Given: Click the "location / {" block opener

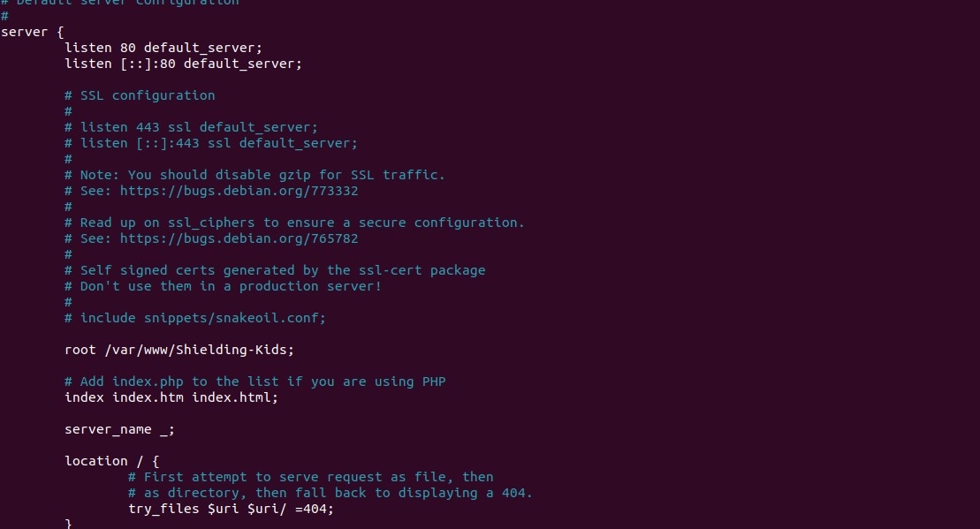Looking at the screenshot, I should click(111, 461).
